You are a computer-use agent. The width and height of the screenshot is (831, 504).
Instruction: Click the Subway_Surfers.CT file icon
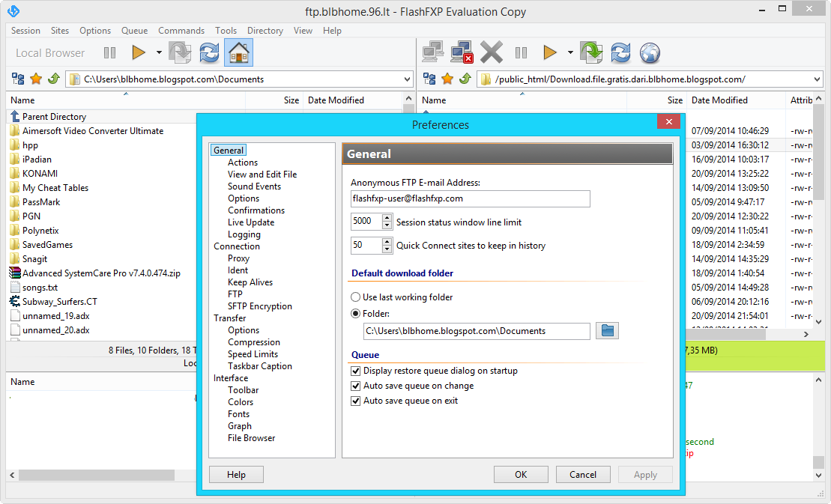(x=15, y=301)
